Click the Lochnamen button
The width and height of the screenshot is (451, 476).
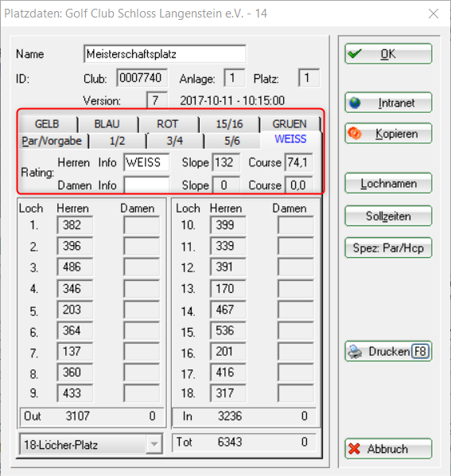[x=388, y=183]
